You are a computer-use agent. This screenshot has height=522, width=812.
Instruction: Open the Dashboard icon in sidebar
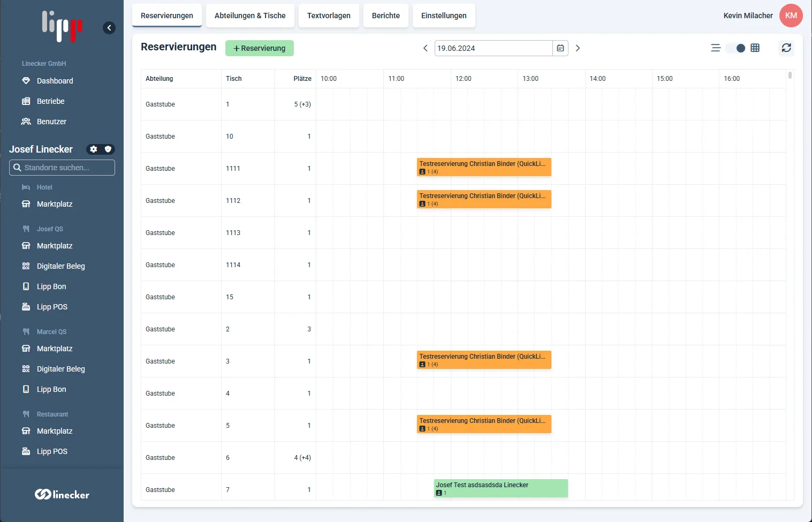pyautogui.click(x=26, y=81)
